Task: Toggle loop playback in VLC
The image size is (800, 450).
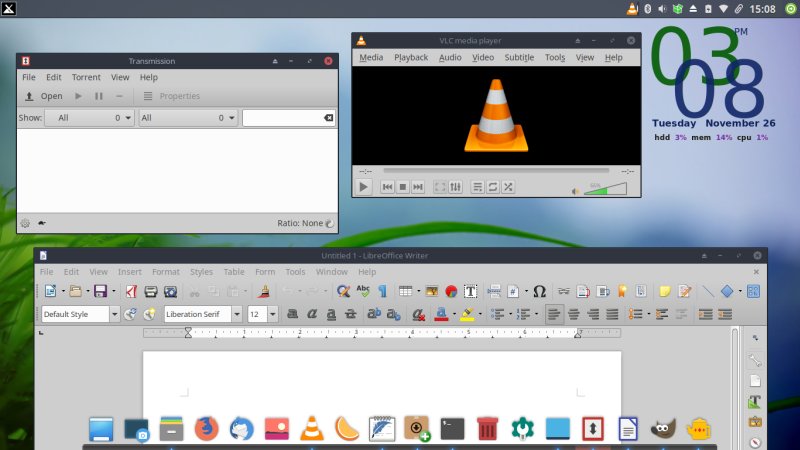Action: pyautogui.click(x=493, y=187)
